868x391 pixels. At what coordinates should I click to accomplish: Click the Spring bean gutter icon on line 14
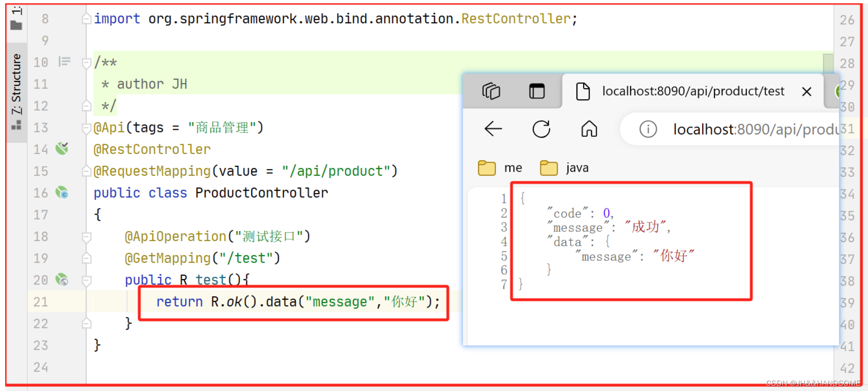[x=62, y=149]
